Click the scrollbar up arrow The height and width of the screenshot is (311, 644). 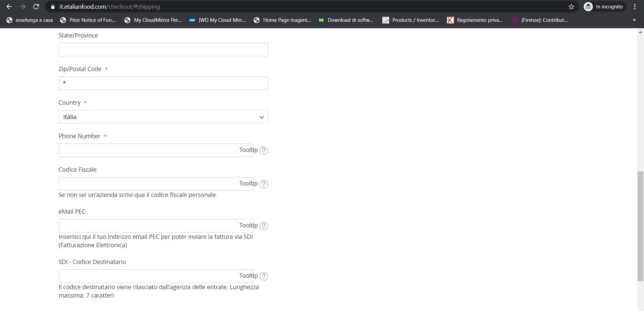click(x=640, y=32)
